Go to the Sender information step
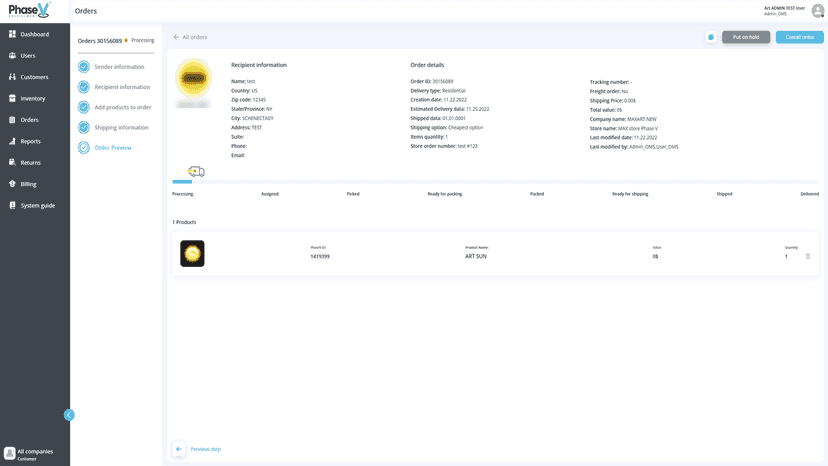Screen dimensions: 828x466 tap(119, 67)
